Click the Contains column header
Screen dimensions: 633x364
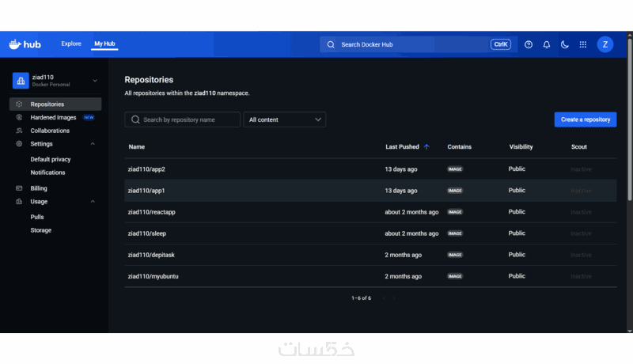[460, 147]
